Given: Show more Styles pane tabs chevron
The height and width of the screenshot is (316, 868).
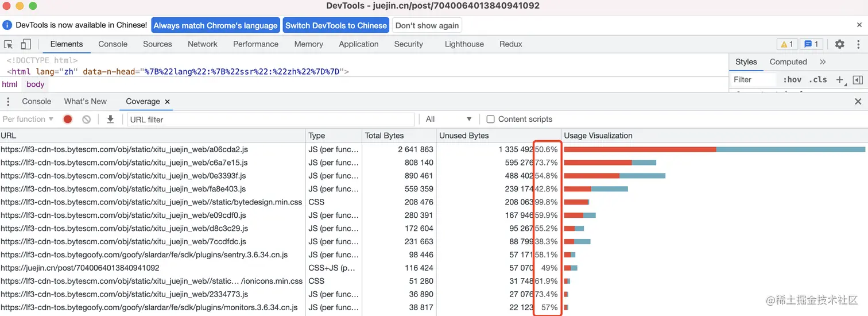Looking at the screenshot, I should [x=823, y=62].
